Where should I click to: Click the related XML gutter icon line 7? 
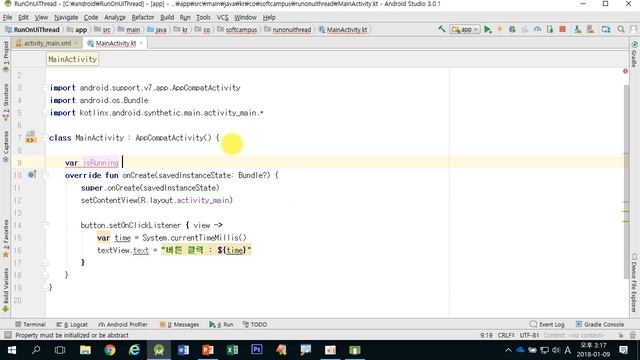31,137
